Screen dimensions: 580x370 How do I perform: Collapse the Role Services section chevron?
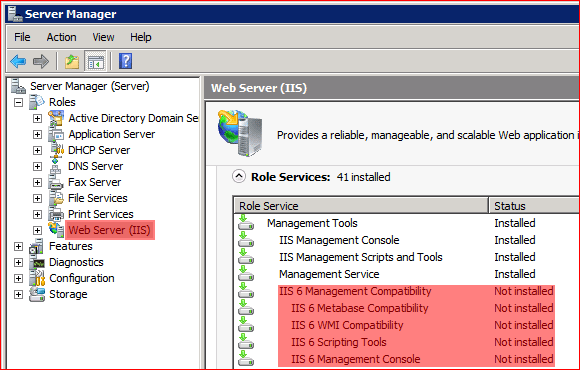tap(239, 176)
